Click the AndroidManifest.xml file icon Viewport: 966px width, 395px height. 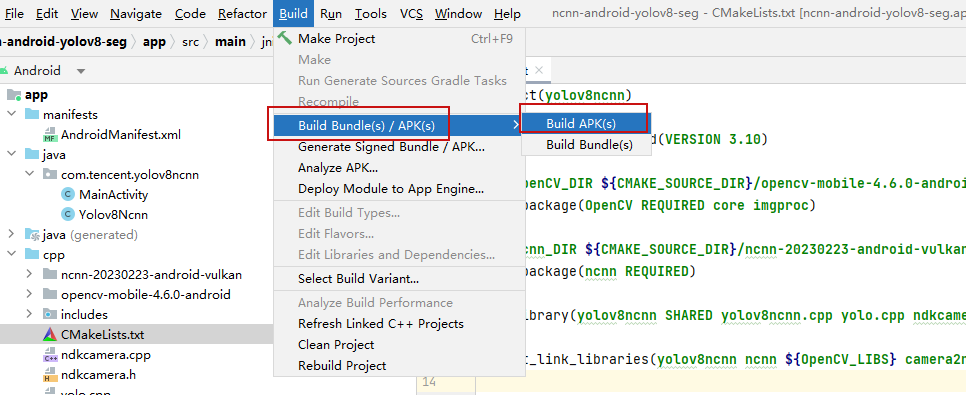coord(50,135)
